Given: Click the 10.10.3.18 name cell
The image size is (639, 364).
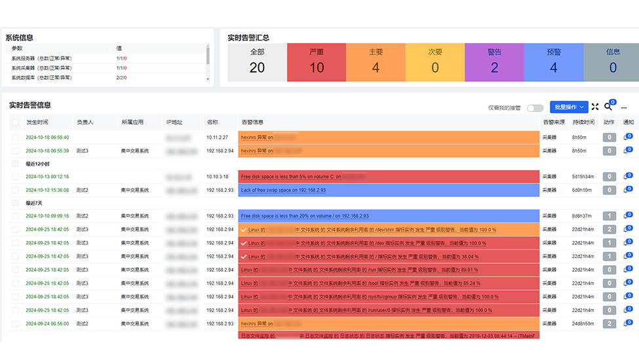Looking at the screenshot, I should click(x=217, y=177).
